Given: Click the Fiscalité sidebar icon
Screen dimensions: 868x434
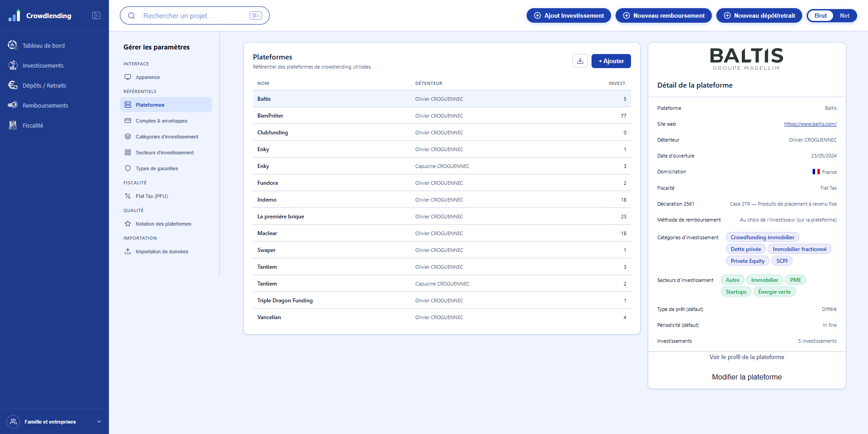Looking at the screenshot, I should coord(13,125).
